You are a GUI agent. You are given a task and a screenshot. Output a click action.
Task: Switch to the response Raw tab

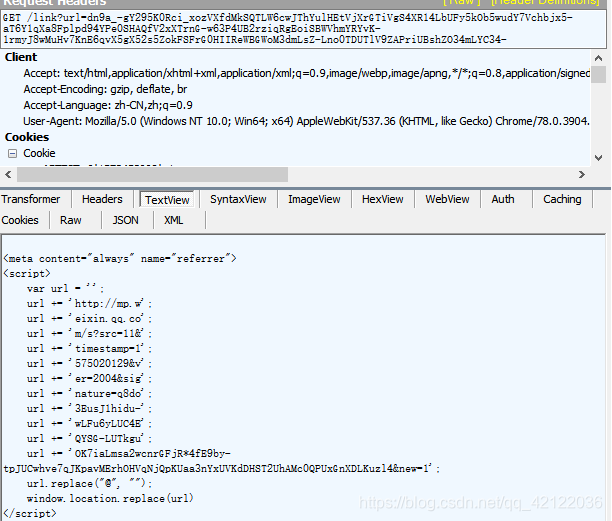point(71,220)
